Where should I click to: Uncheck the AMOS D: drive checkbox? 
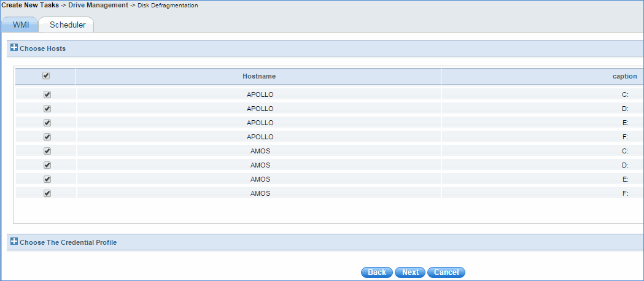(47, 165)
